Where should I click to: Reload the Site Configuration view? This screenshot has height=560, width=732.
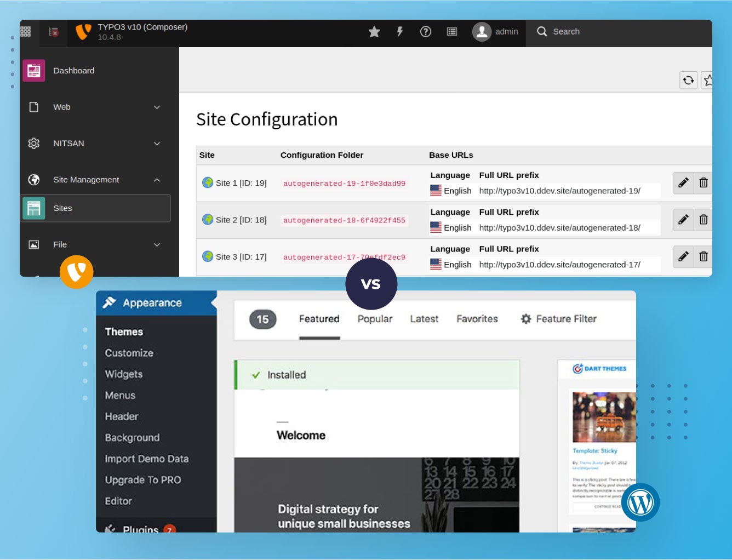(x=688, y=80)
